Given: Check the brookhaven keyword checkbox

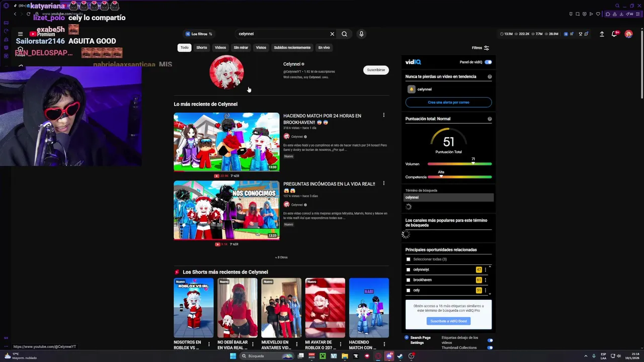Looking at the screenshot, I should [408, 280].
